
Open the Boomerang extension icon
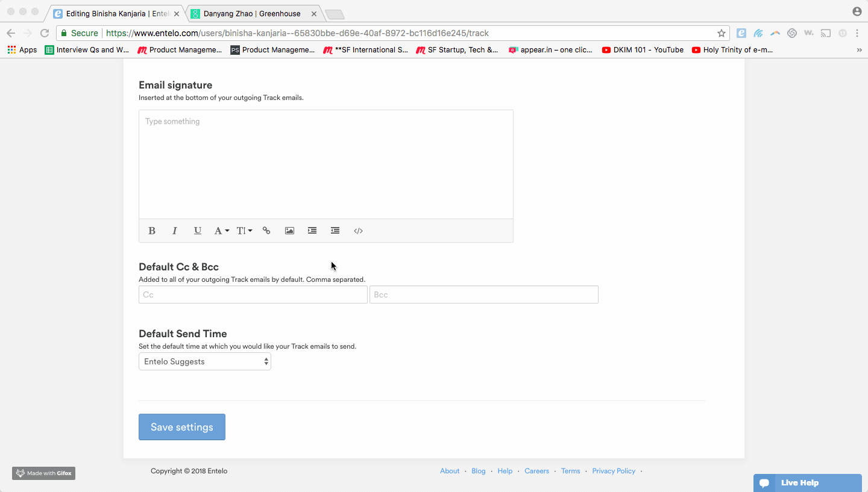[775, 33]
